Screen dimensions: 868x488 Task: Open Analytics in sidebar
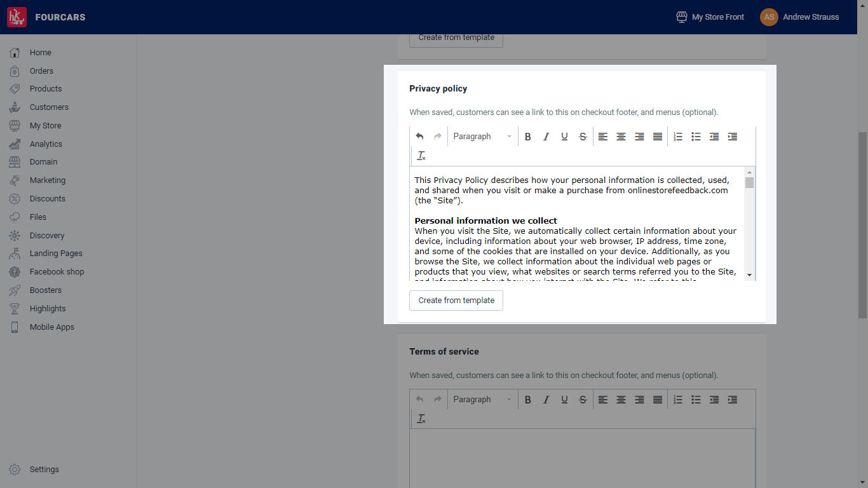click(x=46, y=144)
